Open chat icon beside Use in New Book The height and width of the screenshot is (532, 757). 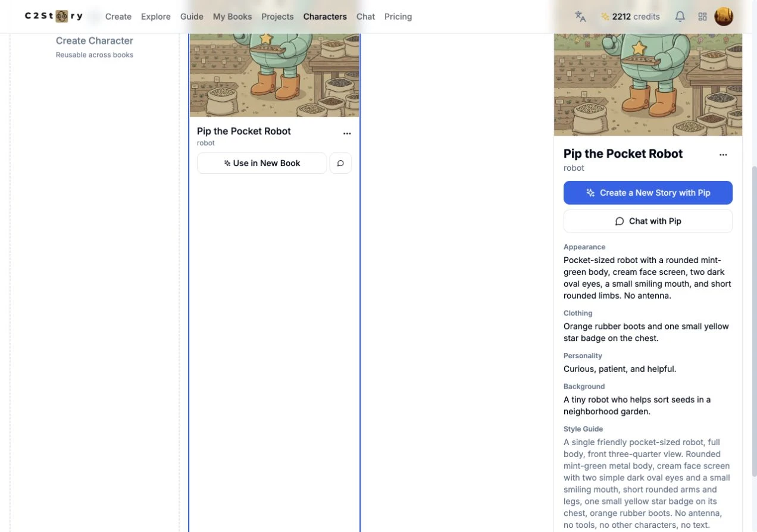pyautogui.click(x=340, y=163)
